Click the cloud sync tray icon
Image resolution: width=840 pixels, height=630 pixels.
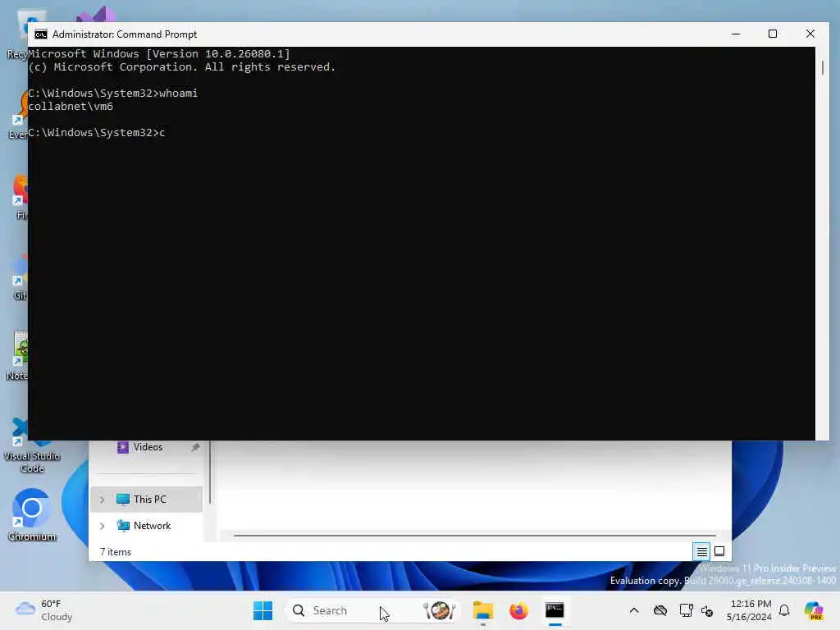click(x=660, y=610)
